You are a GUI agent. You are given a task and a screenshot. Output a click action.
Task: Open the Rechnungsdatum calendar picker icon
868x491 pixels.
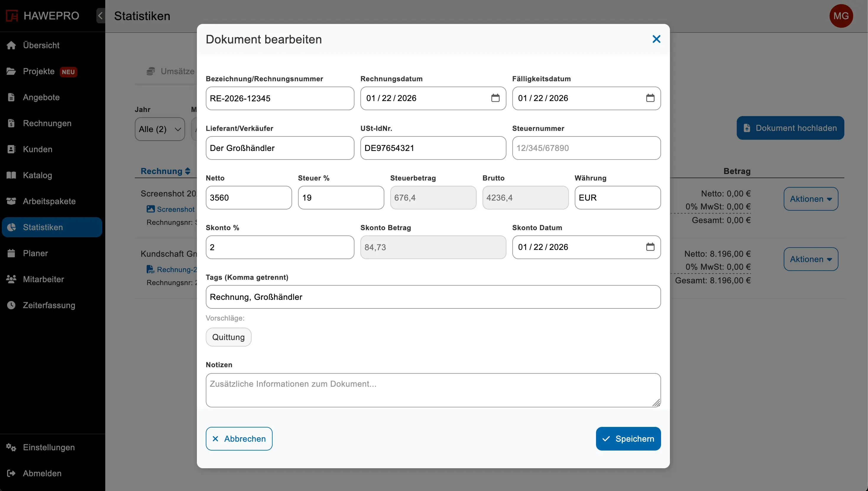point(495,98)
